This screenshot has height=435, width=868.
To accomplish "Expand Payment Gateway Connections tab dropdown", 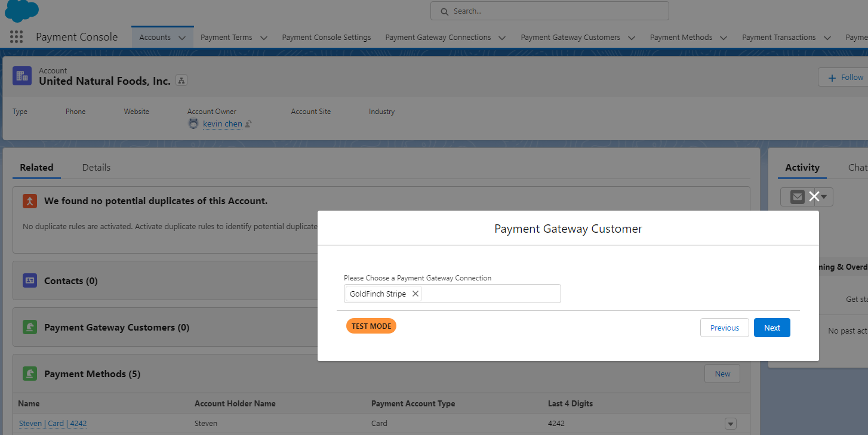I will click(x=502, y=38).
